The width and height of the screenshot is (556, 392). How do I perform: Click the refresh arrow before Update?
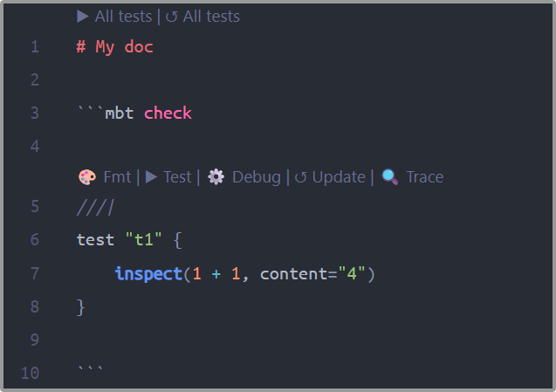[300, 177]
